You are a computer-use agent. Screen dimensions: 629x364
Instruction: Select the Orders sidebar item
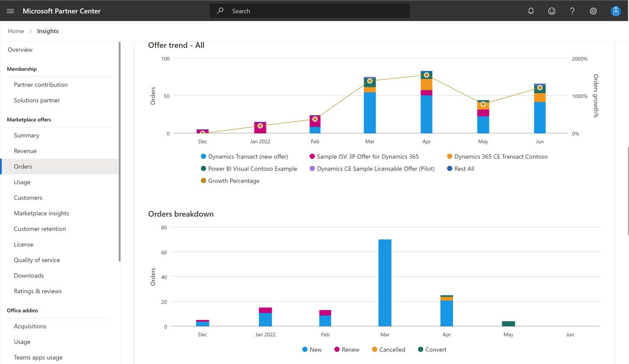[60, 166]
